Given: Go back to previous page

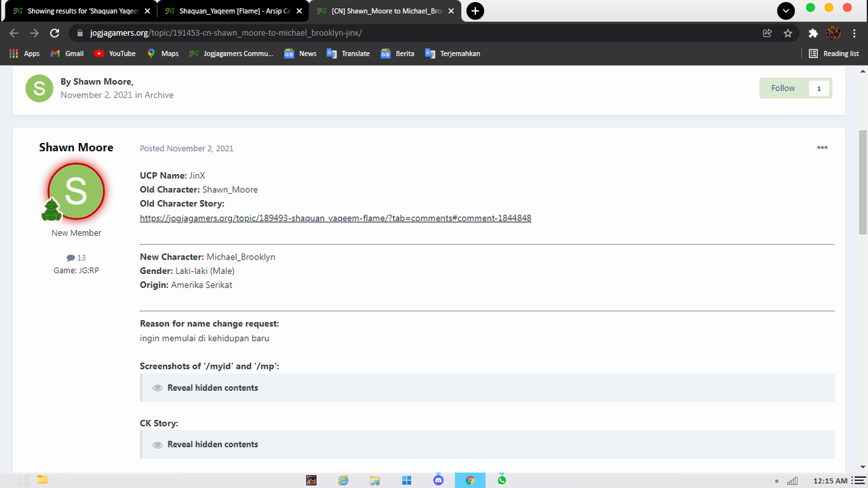Looking at the screenshot, I should click(x=14, y=33).
